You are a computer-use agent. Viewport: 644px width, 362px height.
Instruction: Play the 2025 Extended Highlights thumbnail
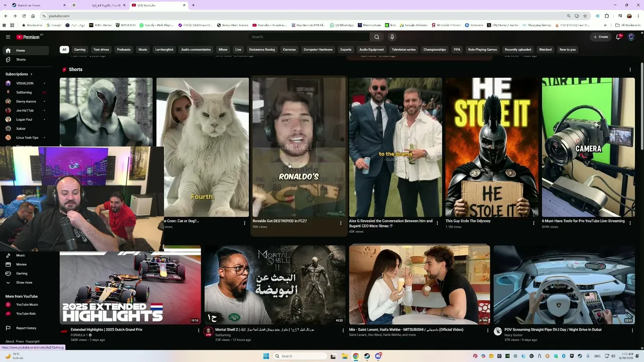pos(130,285)
